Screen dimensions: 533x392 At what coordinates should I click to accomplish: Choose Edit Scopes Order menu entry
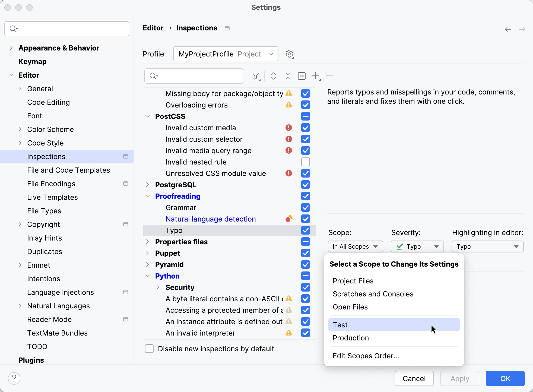coord(366,356)
